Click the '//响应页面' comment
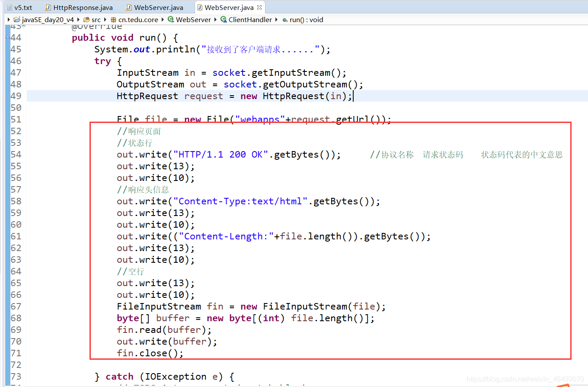588x387 pixels. tap(139, 131)
